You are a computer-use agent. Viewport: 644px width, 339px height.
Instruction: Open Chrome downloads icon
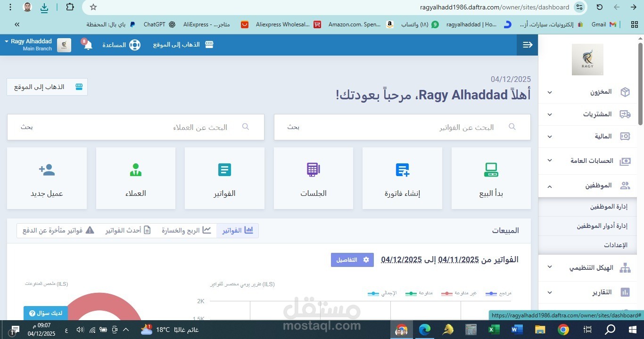click(x=44, y=7)
